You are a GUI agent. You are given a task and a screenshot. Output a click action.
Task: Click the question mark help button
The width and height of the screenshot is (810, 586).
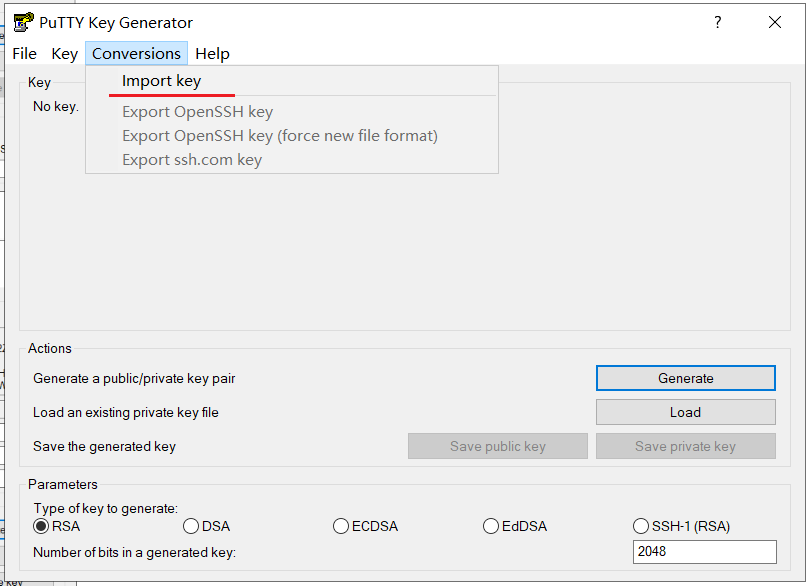718,22
